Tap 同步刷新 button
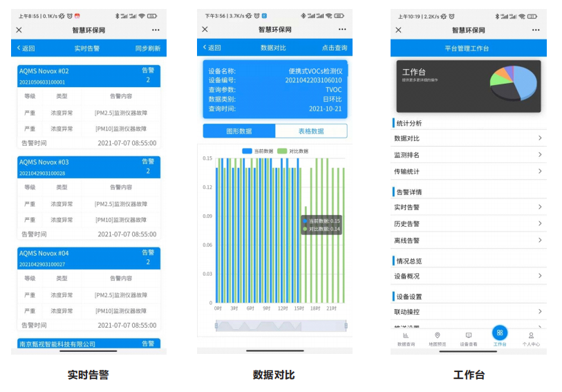This screenshot has width=562, height=392. (148, 48)
